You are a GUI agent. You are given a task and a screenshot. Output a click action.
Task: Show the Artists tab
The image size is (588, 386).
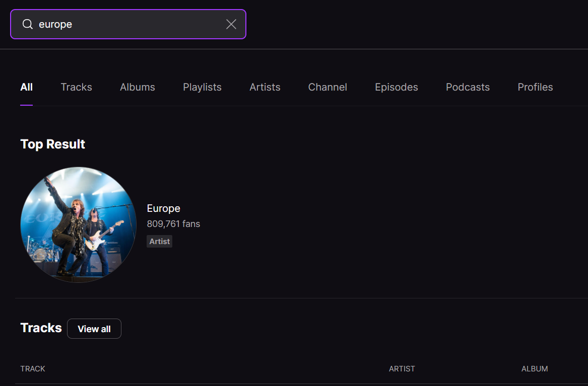tap(265, 87)
